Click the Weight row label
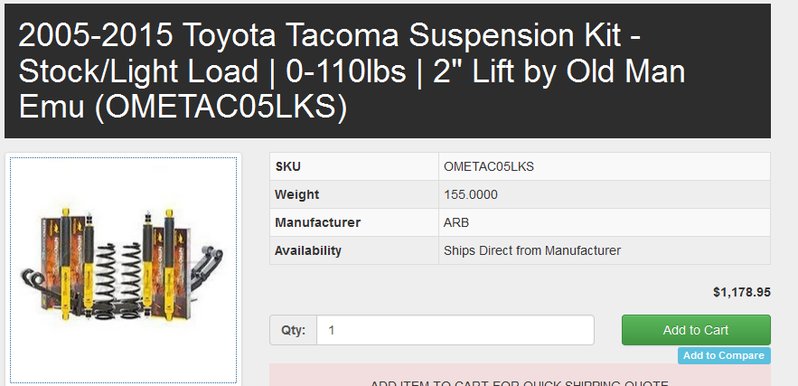The height and width of the screenshot is (386, 798). 297,195
